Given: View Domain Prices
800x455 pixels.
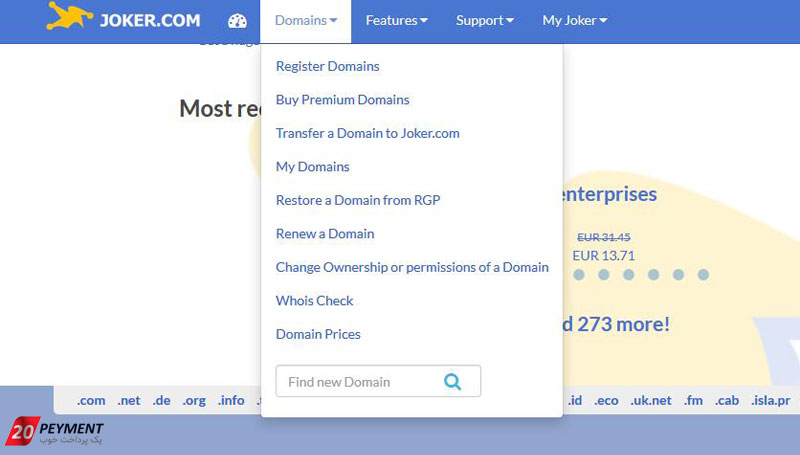Looking at the screenshot, I should click(x=318, y=334).
